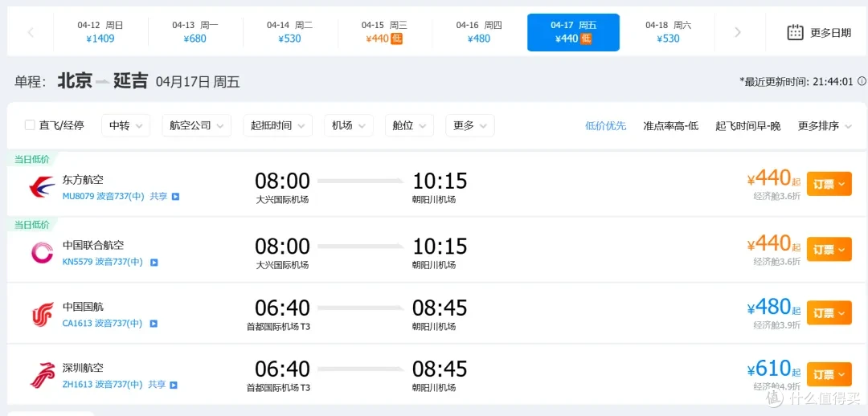Select the 04-17 周五 date tab
Image resolution: width=868 pixels, height=416 pixels.
point(574,32)
